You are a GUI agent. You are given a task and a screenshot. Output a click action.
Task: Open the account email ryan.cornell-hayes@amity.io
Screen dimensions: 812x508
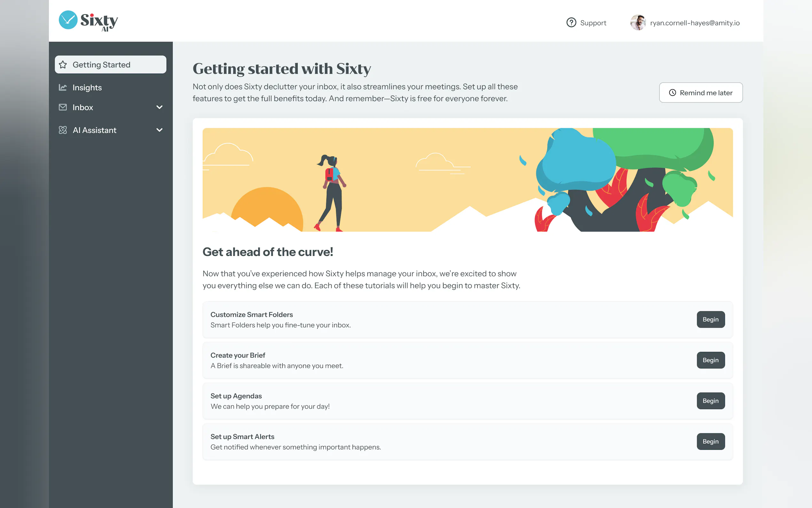click(694, 23)
